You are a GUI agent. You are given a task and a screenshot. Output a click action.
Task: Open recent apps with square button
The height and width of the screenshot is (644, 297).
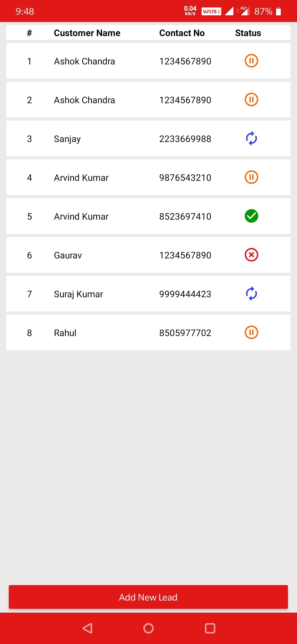pyautogui.click(x=210, y=628)
